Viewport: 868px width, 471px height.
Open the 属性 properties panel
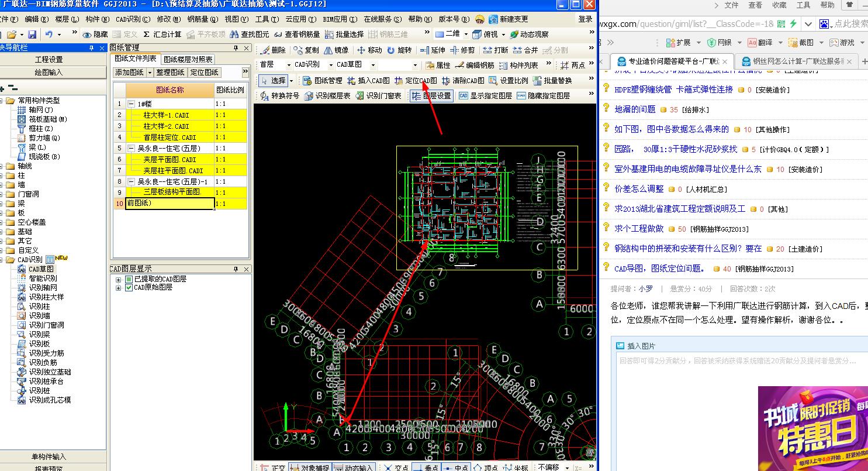click(438, 66)
